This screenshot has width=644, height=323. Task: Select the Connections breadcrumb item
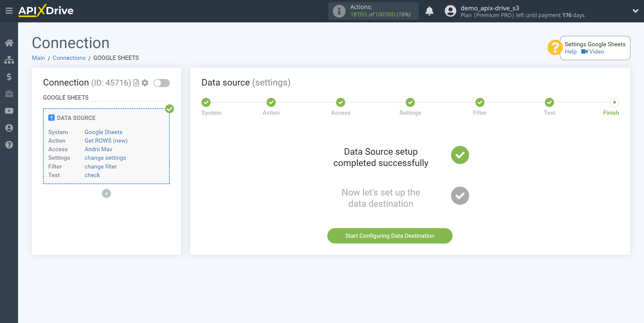[x=69, y=58]
